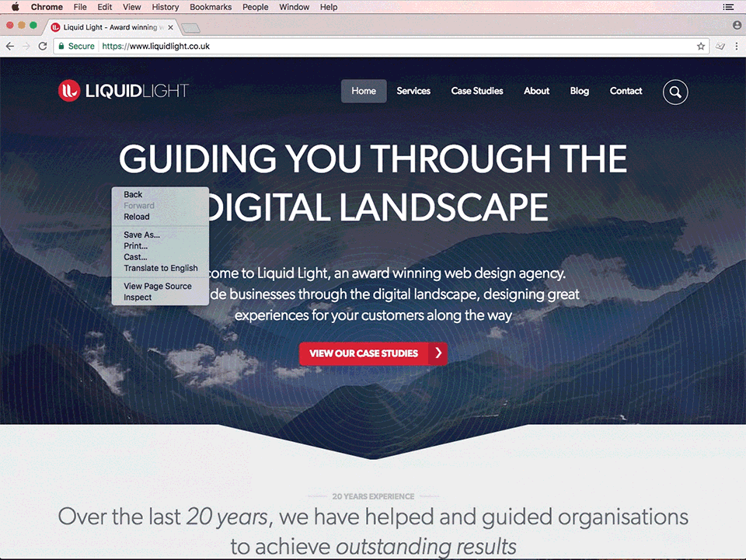The width and height of the screenshot is (746, 560).
Task: Click the Liquid Light logo
Action: coord(124,90)
